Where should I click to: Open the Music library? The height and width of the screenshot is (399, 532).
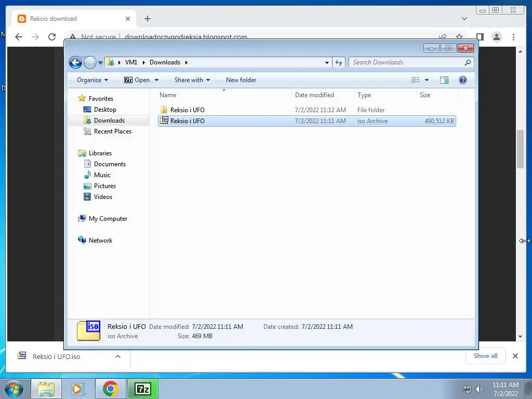pos(102,175)
